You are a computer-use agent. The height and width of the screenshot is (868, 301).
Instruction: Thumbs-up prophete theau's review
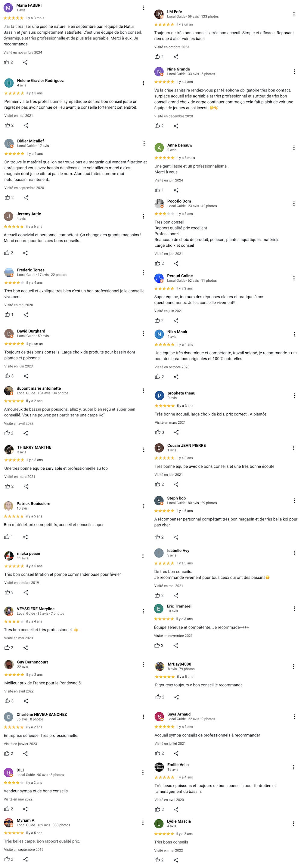click(x=158, y=432)
